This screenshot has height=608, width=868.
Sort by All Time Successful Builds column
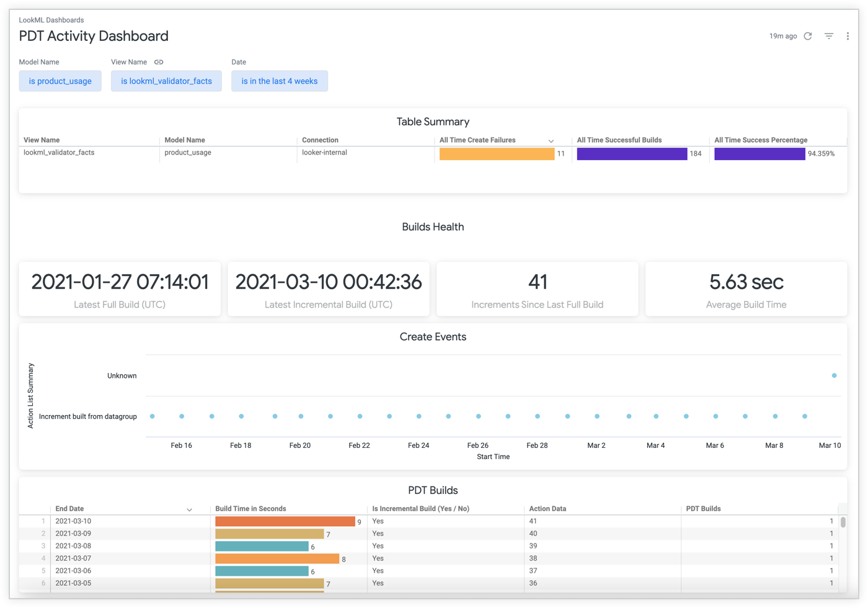(619, 140)
